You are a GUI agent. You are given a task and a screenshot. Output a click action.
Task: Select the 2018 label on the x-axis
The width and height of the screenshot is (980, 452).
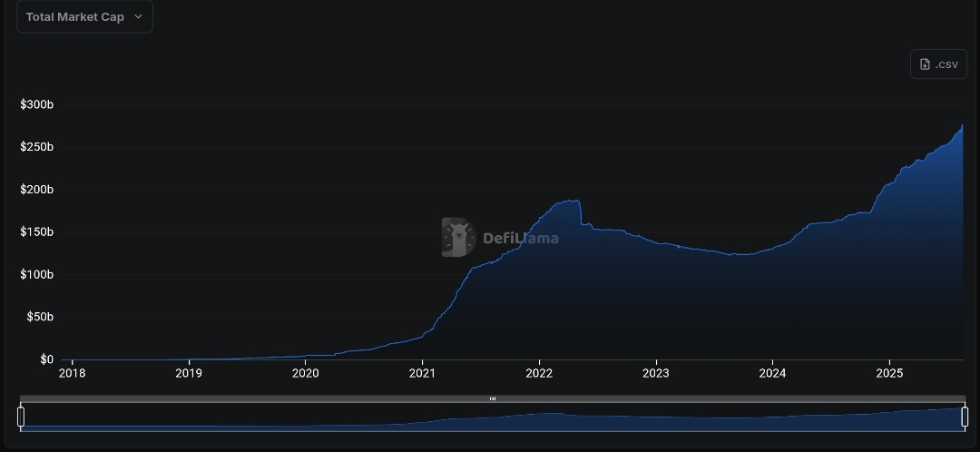tap(72, 373)
